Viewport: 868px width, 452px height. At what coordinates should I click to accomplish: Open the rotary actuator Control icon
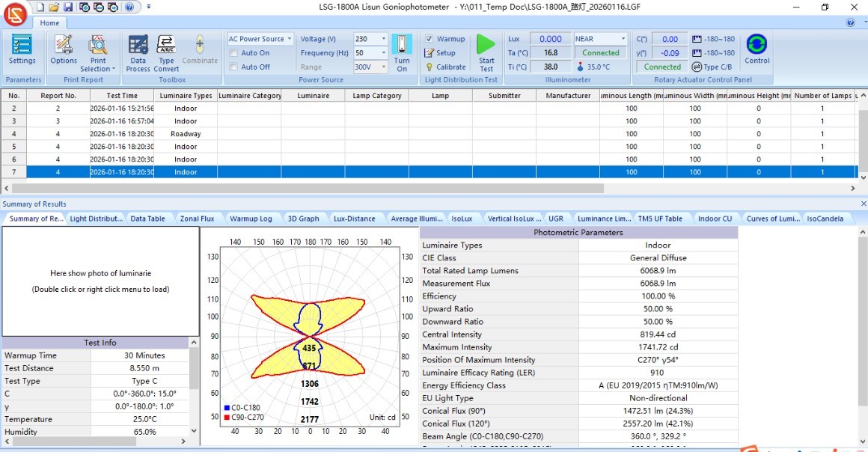click(757, 44)
